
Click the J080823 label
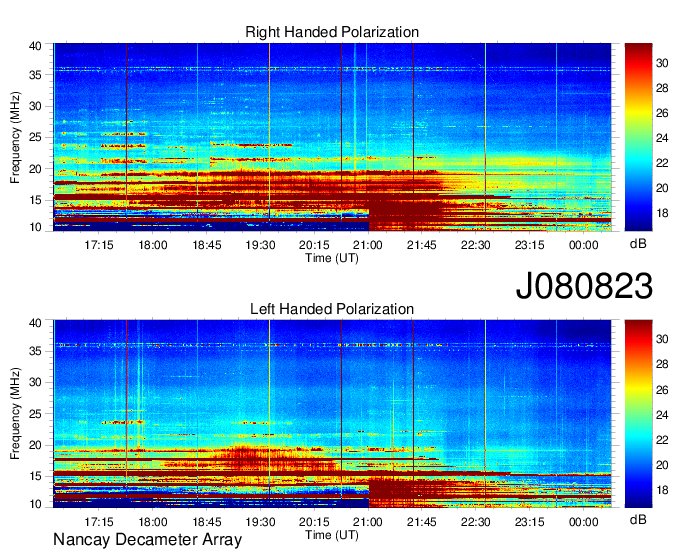584,285
